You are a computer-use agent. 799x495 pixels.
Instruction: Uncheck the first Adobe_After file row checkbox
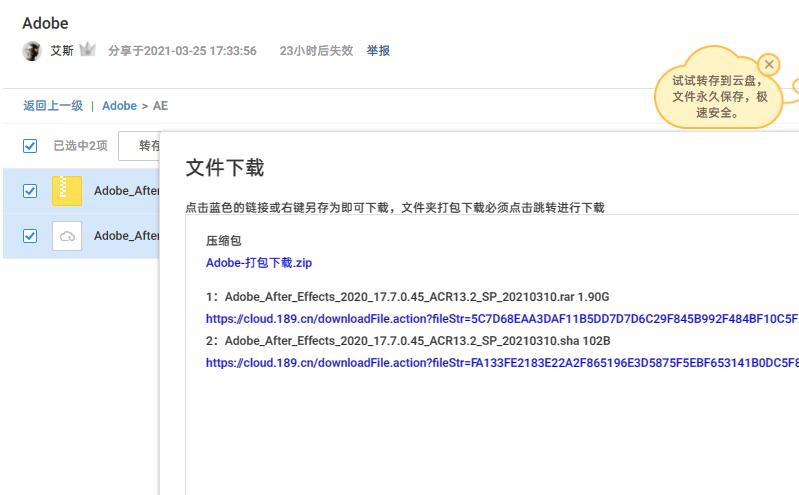(30, 191)
